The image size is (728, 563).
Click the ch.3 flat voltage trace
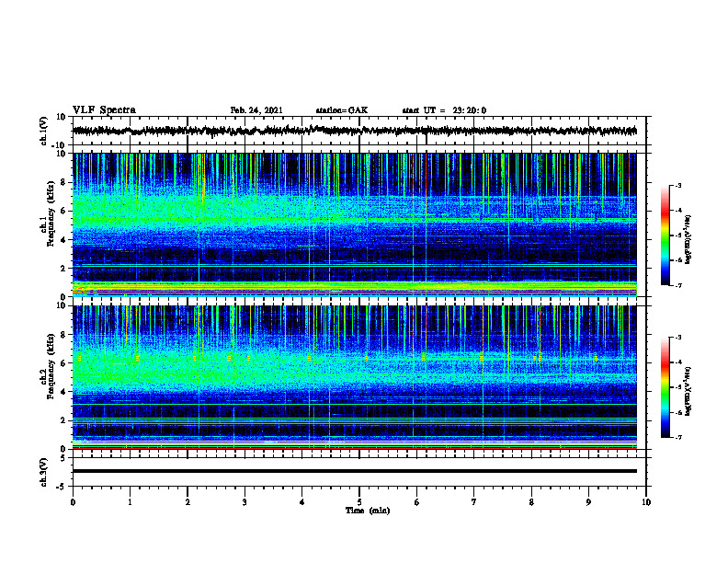(355, 471)
